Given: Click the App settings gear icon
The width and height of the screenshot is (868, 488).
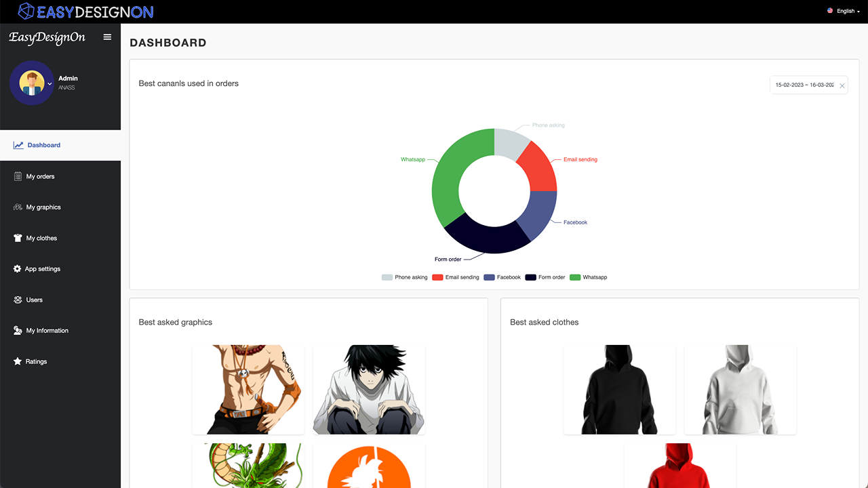Looking at the screenshot, I should click(16, 268).
